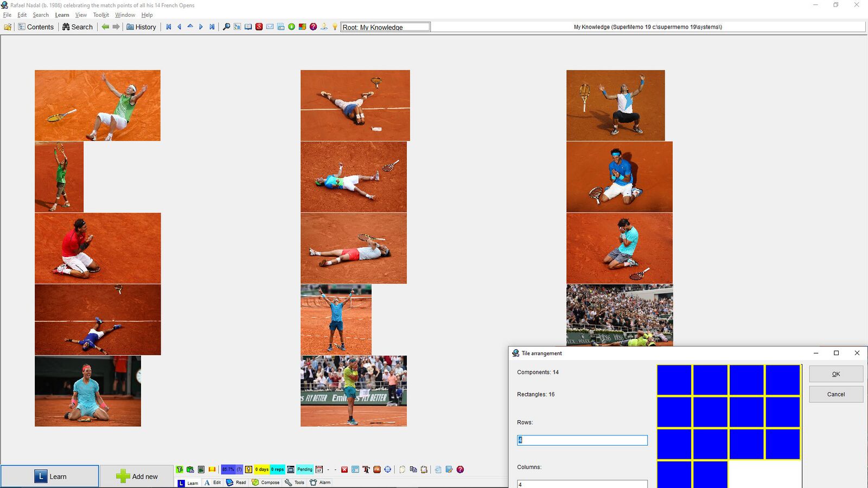Switch to the Learn tab with blue L icon
The height and width of the screenshot is (488, 868).
pyautogui.click(x=188, y=483)
